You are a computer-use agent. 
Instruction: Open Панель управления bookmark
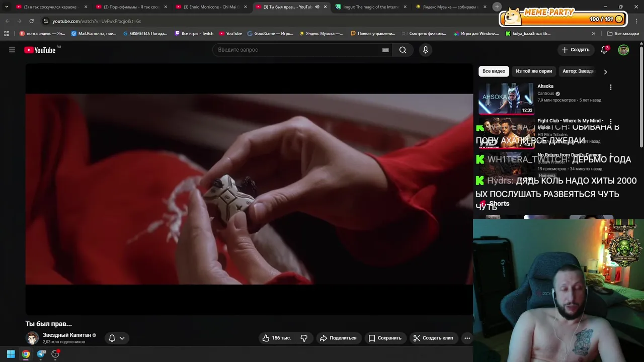(373, 34)
